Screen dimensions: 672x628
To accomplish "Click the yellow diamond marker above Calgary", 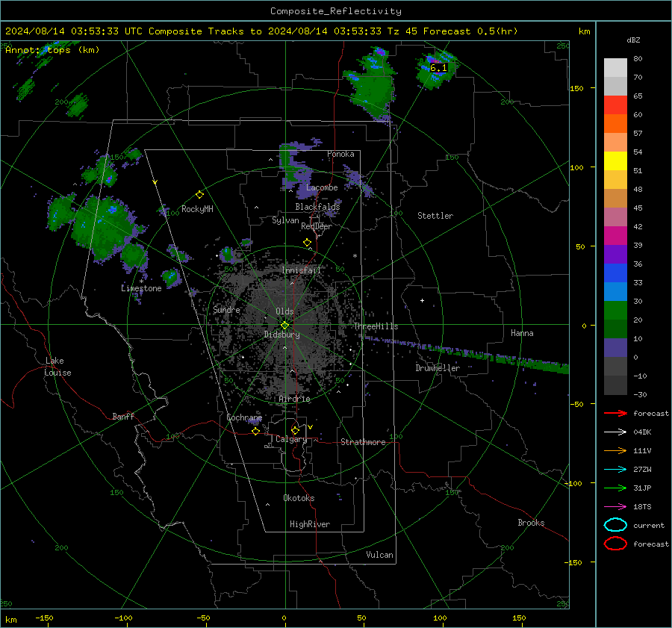I will 295,430.
